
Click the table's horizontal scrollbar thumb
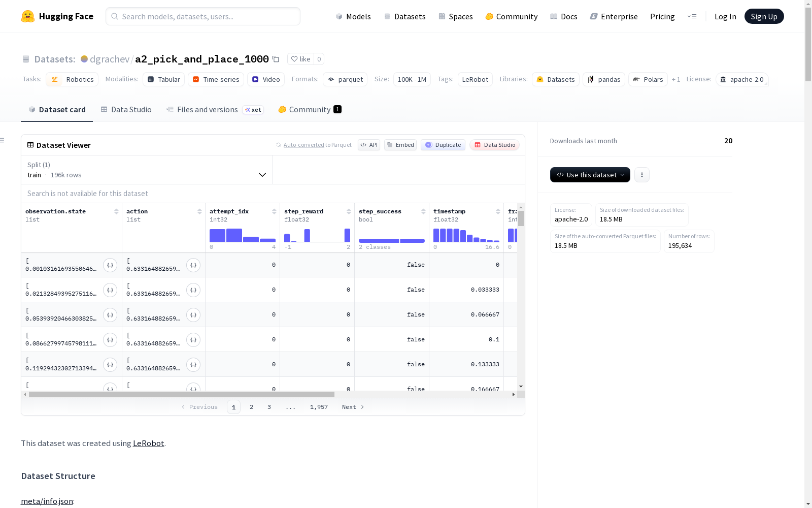pos(182,394)
